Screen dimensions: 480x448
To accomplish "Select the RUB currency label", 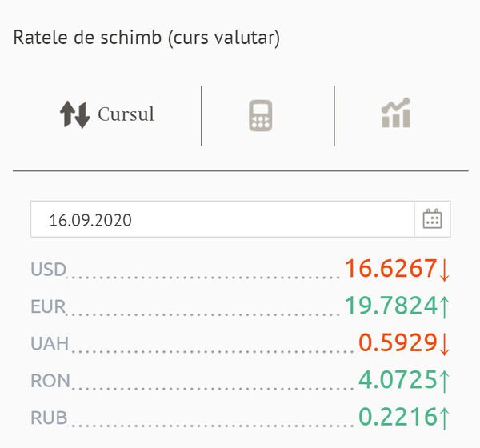I will 49,418.
